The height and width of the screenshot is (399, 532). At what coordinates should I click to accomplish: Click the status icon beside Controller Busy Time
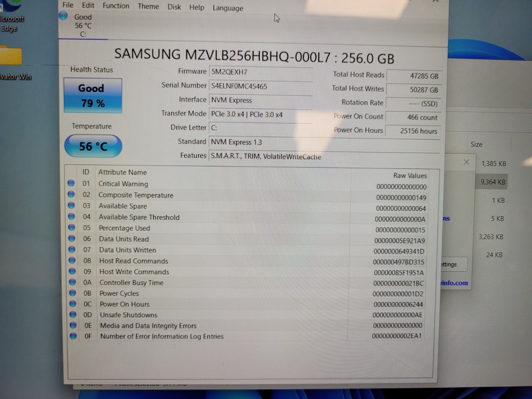72,282
